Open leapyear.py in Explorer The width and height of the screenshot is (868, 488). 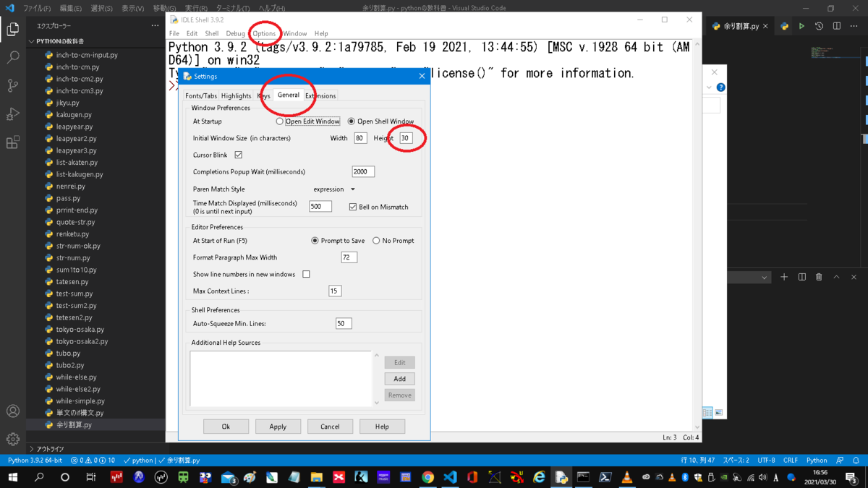[75, 127]
